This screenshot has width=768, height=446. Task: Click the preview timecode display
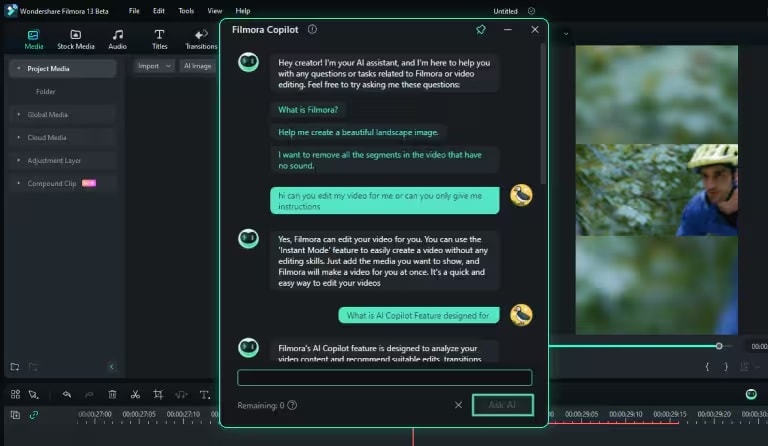pos(759,346)
